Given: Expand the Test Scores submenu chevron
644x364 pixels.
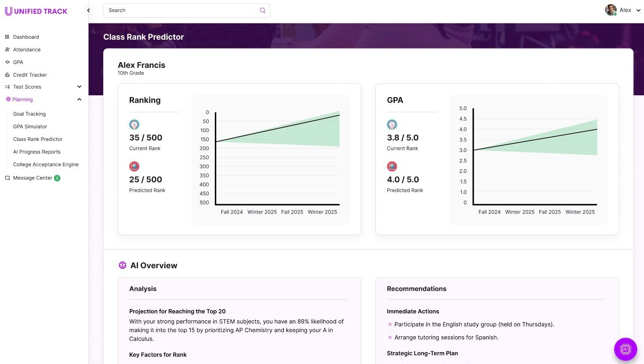Looking at the screenshot, I should [79, 87].
